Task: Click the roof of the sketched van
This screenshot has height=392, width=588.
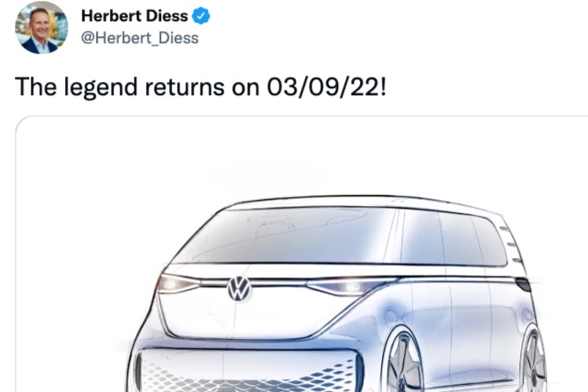Action: point(352,202)
